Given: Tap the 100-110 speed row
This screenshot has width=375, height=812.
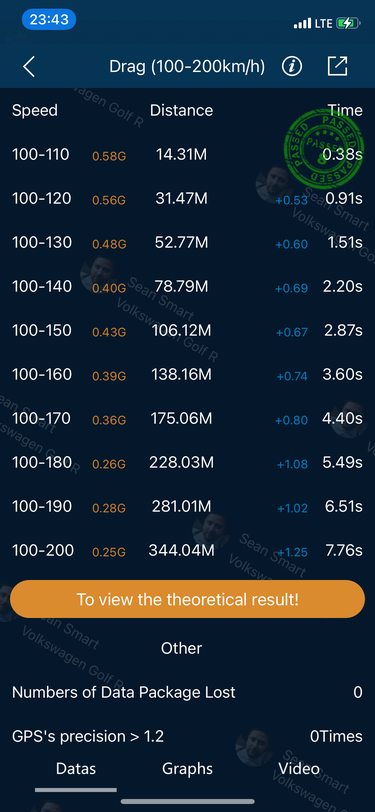Looking at the screenshot, I should pos(188,154).
